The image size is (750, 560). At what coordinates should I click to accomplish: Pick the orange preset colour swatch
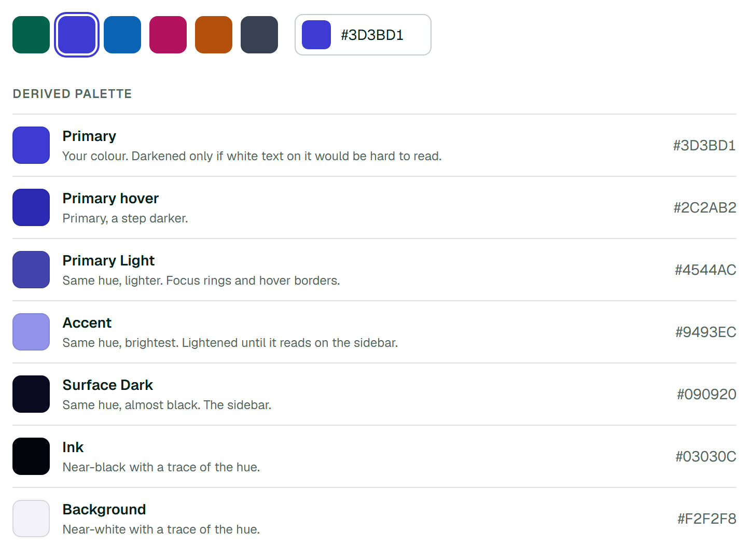(214, 35)
